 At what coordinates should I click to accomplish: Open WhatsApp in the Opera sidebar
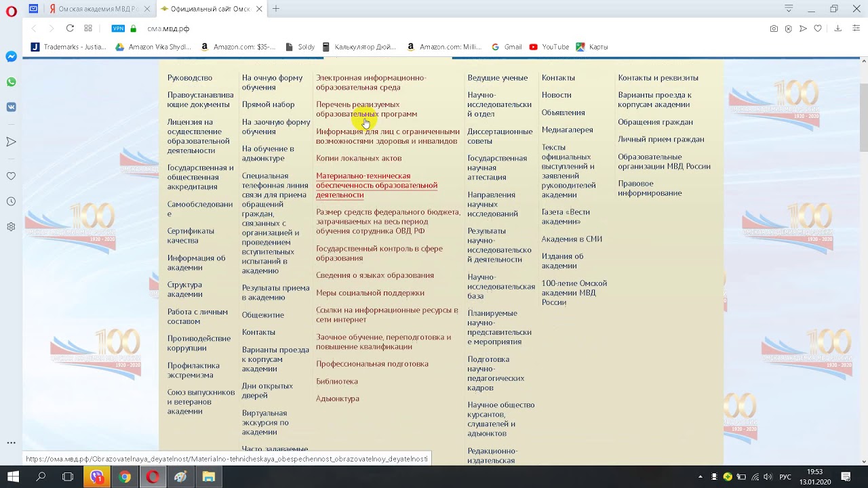point(11,82)
